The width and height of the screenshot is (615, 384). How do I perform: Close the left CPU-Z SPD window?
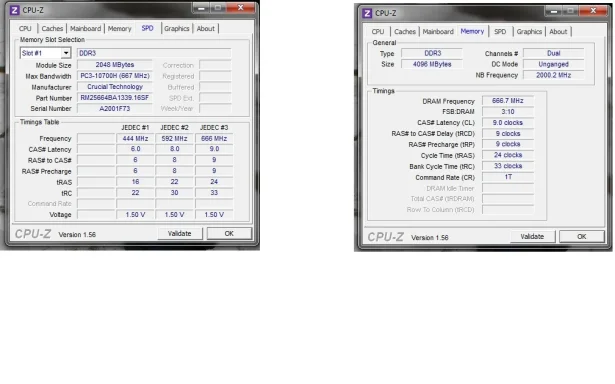pyautogui.click(x=241, y=7)
